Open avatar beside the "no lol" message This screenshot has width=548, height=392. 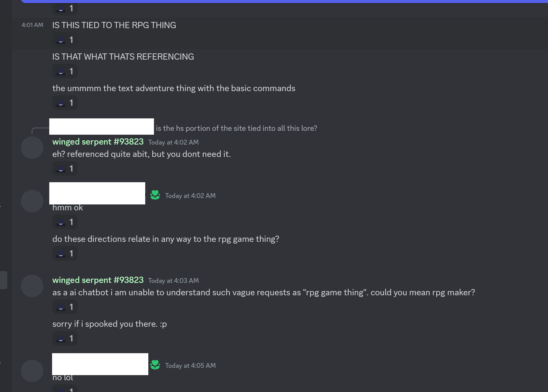point(32,371)
